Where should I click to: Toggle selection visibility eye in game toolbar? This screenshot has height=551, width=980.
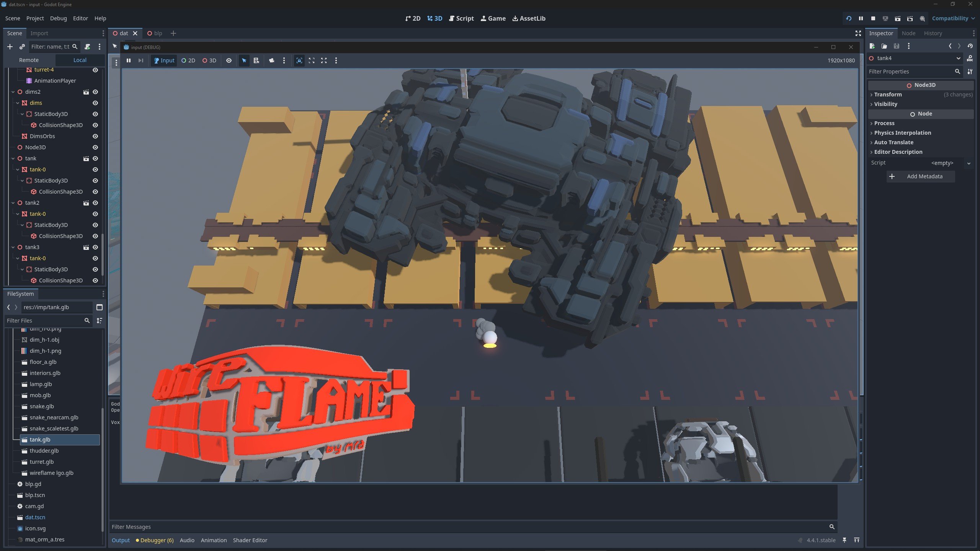pyautogui.click(x=229, y=60)
